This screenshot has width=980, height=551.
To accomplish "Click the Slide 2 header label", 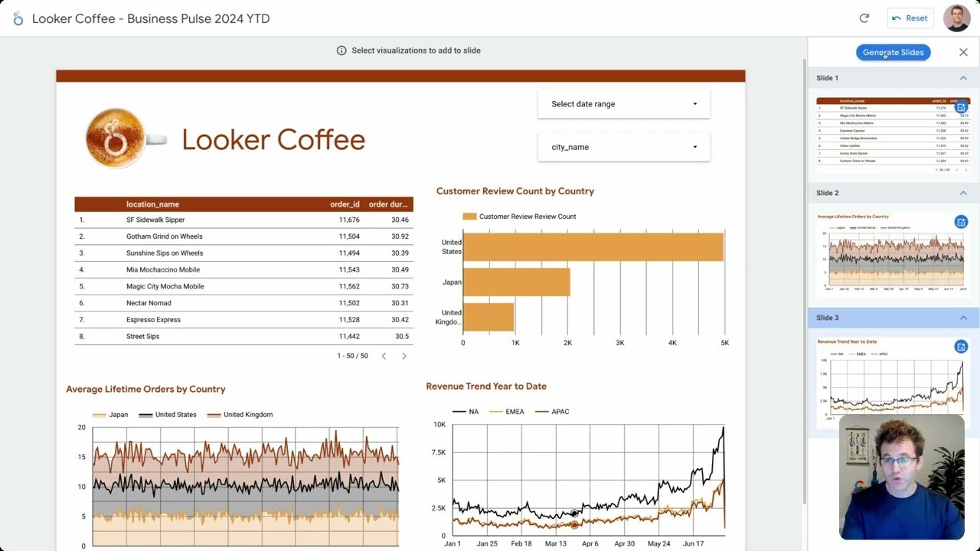I will point(827,193).
